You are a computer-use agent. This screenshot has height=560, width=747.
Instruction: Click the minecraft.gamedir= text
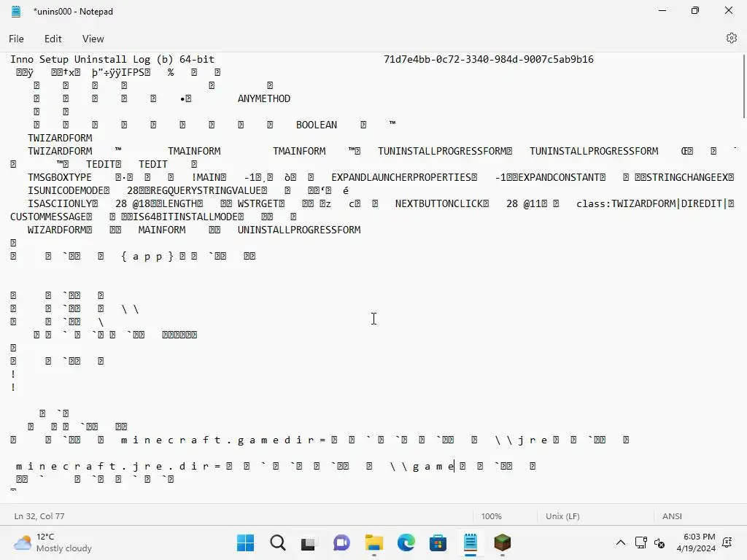pos(223,440)
